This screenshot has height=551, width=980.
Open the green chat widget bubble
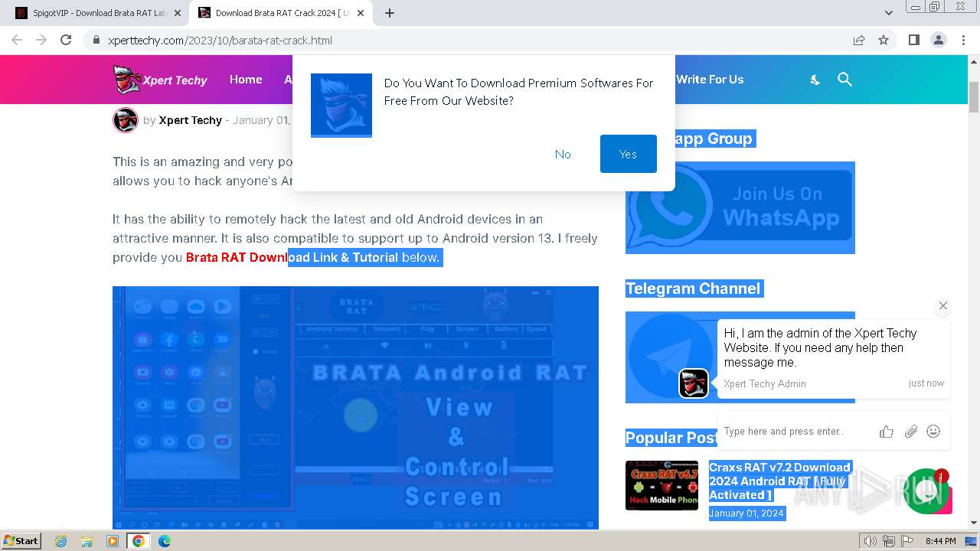click(927, 491)
